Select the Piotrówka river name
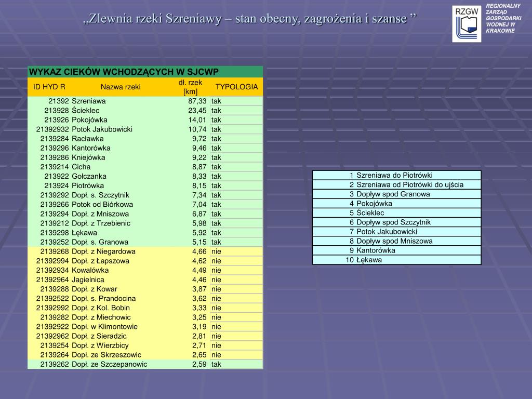 [88, 185]
